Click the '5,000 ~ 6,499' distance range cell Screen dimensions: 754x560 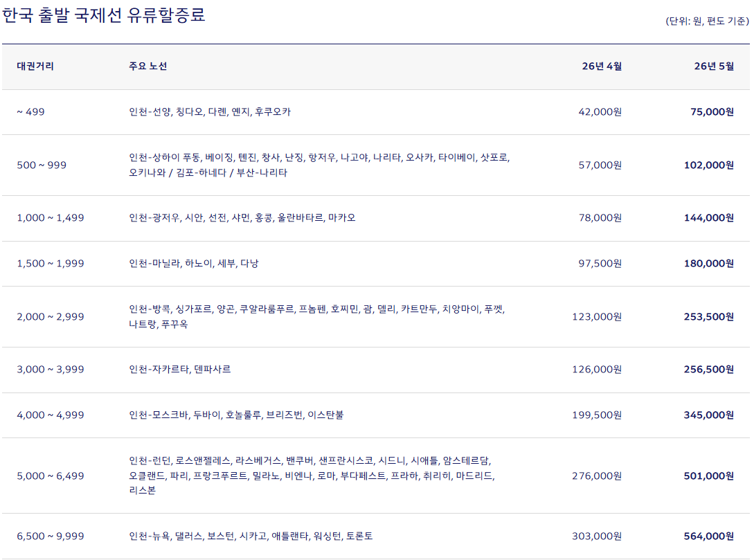tap(51, 476)
